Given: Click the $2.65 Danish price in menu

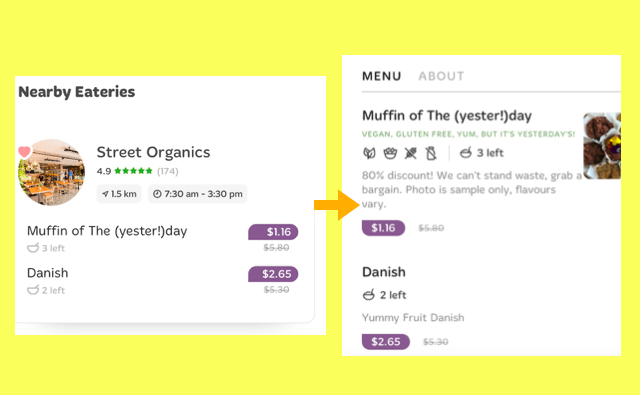Looking at the screenshot, I should coord(386,342).
